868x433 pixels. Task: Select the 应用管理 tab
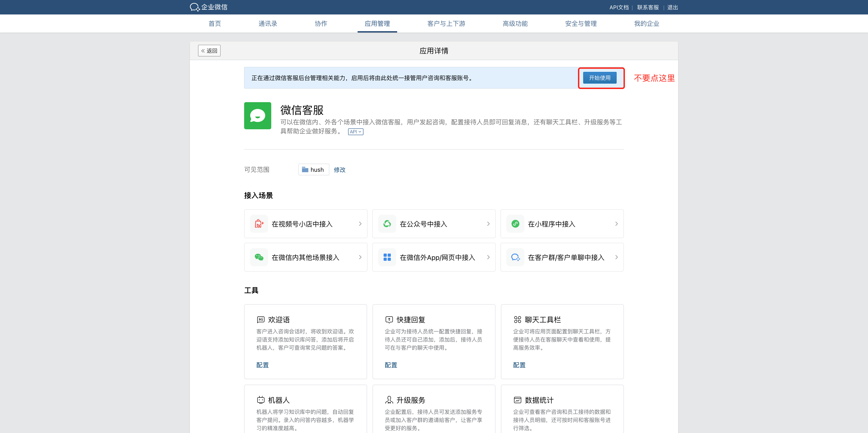click(377, 24)
